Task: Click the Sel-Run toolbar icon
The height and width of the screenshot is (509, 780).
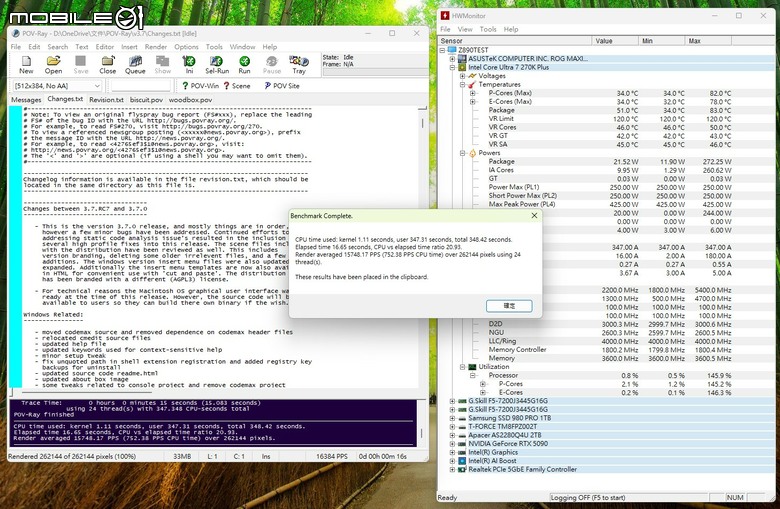Action: point(217,65)
